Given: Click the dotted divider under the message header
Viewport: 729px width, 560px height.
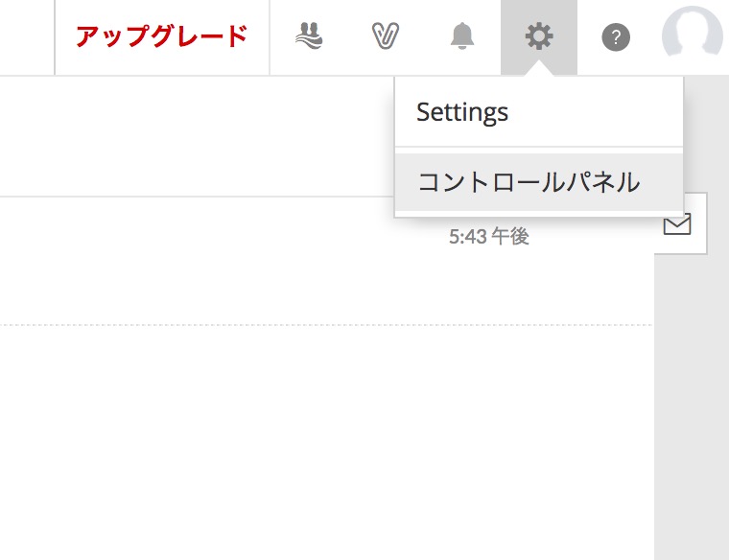Looking at the screenshot, I should tap(326, 325).
